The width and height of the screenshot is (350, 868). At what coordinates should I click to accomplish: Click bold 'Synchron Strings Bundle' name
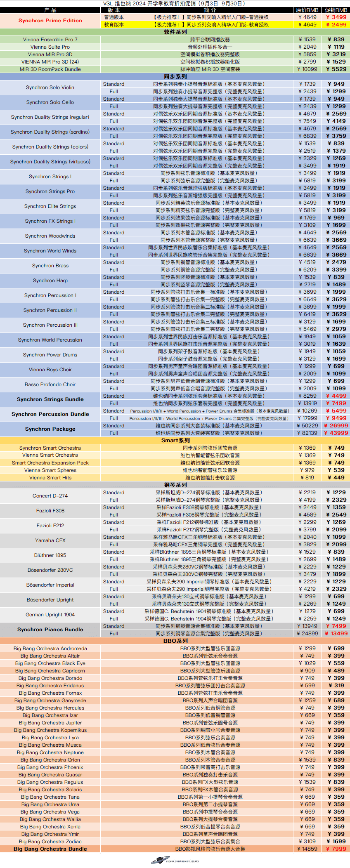(50, 399)
